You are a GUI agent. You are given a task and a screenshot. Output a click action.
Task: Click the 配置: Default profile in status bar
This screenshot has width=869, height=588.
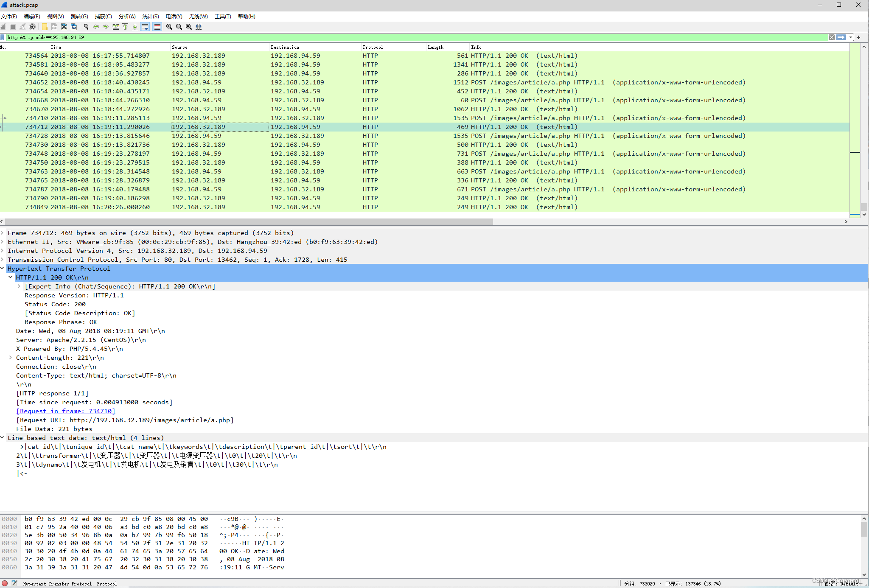842,584
